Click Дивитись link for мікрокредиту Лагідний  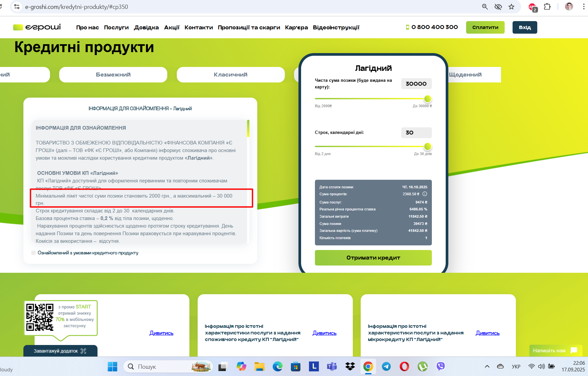488,333
